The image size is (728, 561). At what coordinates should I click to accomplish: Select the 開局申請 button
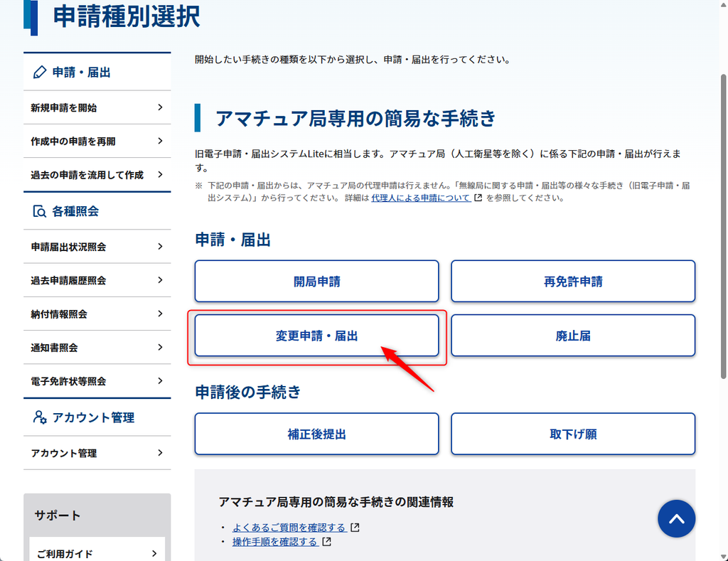pos(316,282)
